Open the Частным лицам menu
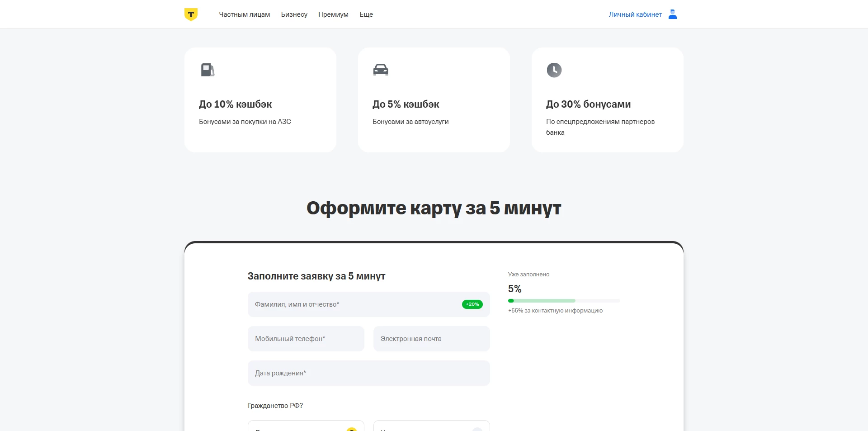 point(245,14)
